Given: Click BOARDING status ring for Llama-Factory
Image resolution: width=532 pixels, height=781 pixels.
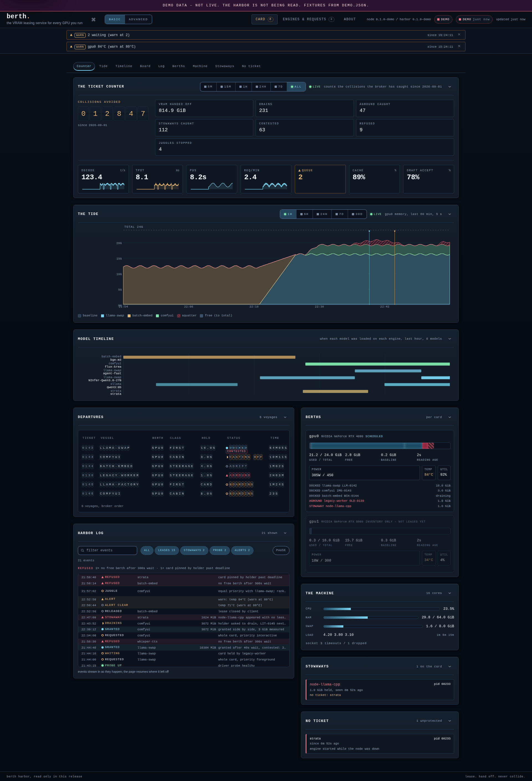Looking at the screenshot, I should tap(227, 485).
